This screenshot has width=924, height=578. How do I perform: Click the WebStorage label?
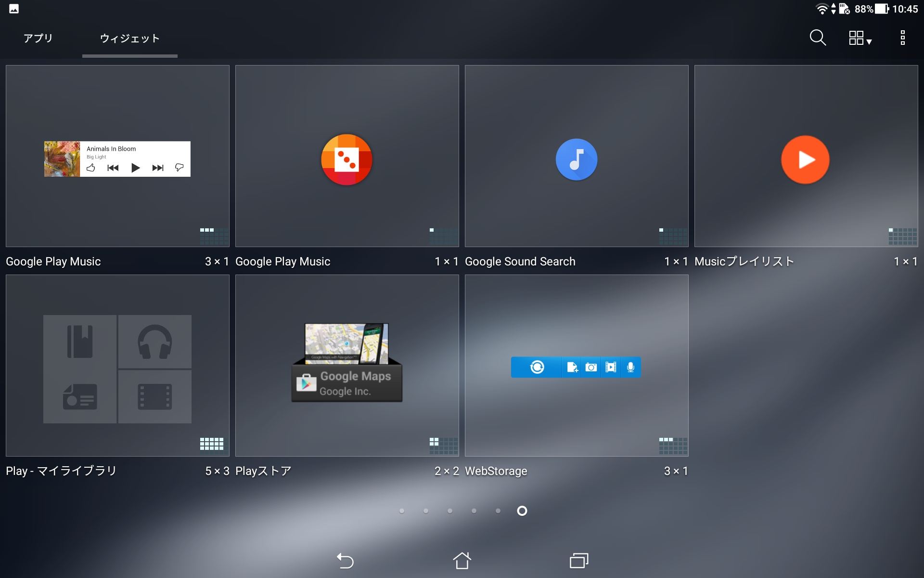pyautogui.click(x=496, y=471)
